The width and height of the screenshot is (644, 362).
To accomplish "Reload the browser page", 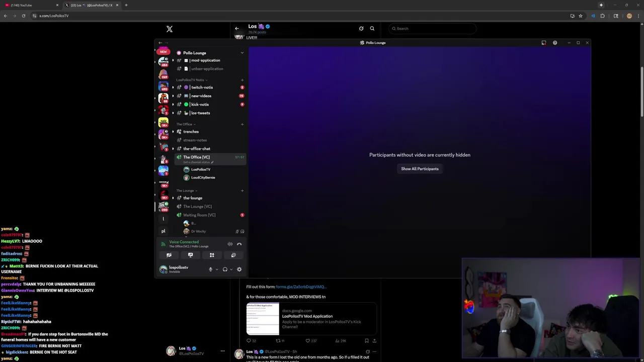I will coord(23,16).
